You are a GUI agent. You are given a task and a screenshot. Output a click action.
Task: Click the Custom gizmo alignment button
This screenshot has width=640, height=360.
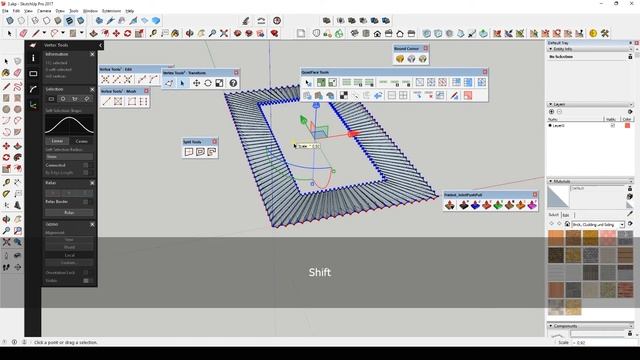click(69, 263)
